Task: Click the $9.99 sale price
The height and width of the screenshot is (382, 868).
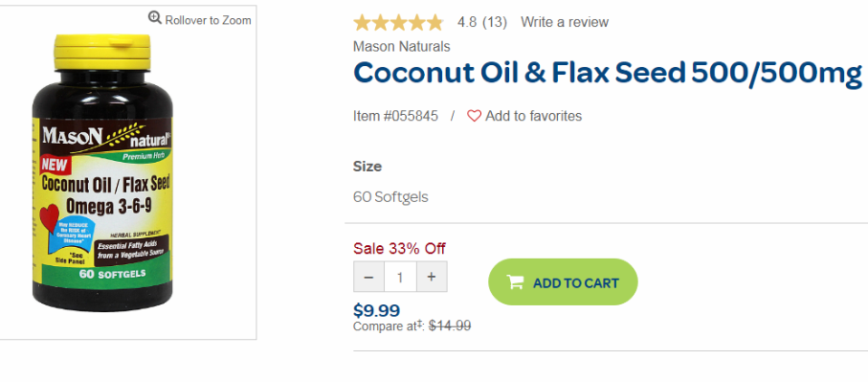Action: click(376, 310)
